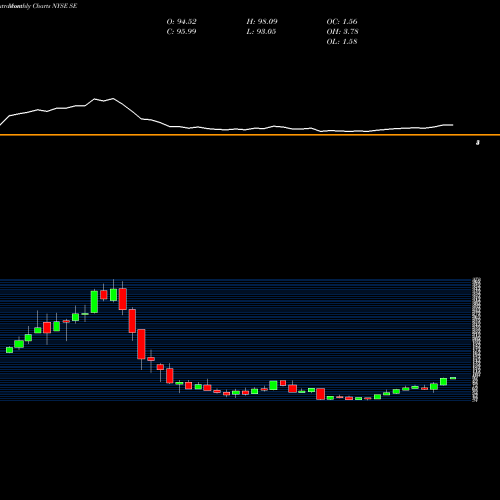Click the OL: 1.58 readout
The image size is (500, 500).
click(342, 42)
